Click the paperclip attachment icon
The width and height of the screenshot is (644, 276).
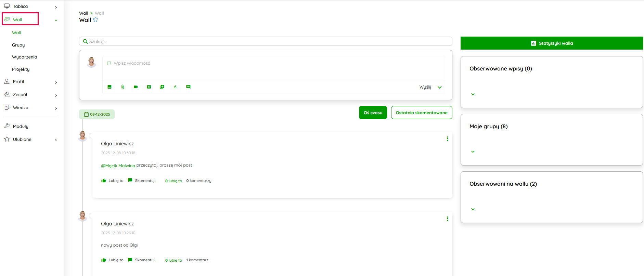pos(123,87)
